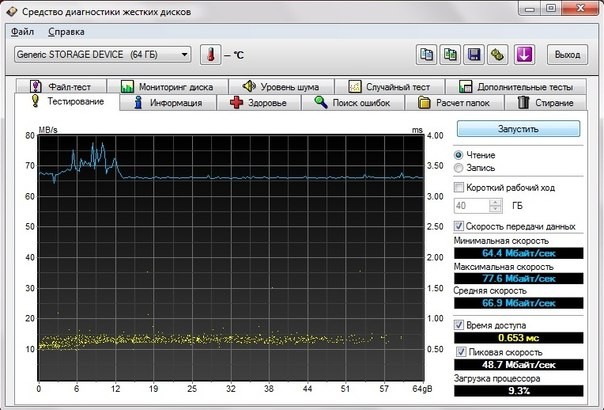The image size is (604, 410).
Task: Enable the Короткий рабочий ход checkbox
Action: click(x=459, y=187)
